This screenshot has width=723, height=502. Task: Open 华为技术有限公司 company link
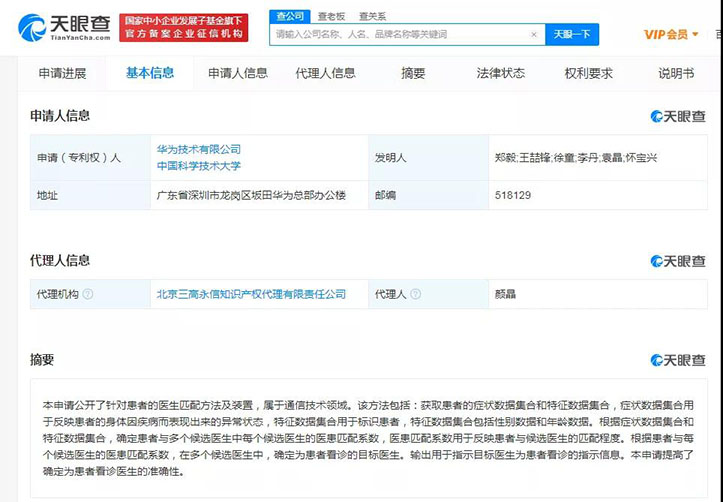click(x=198, y=150)
